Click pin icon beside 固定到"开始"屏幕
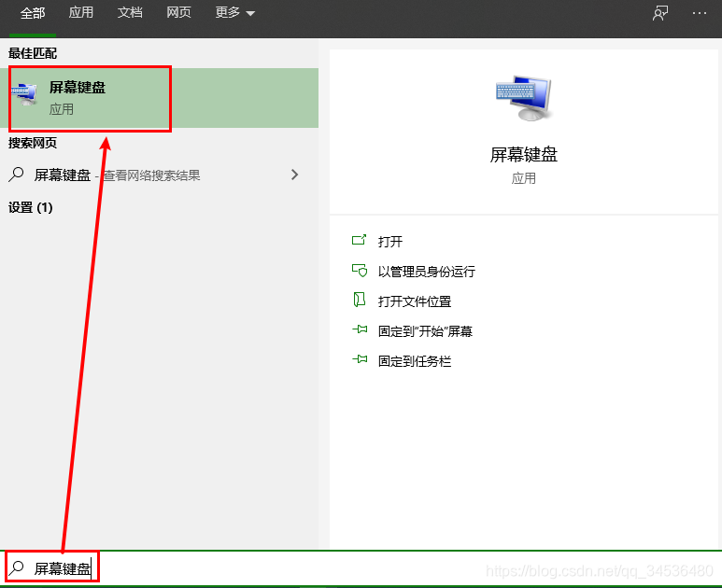The height and width of the screenshot is (588, 722). pos(360,329)
